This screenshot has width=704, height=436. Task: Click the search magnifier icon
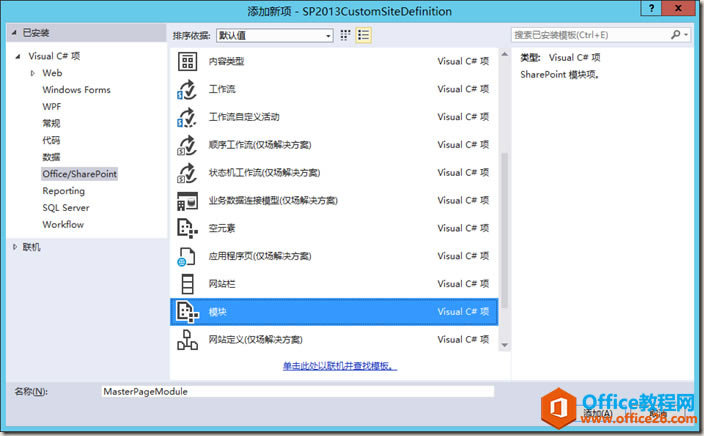[x=675, y=35]
